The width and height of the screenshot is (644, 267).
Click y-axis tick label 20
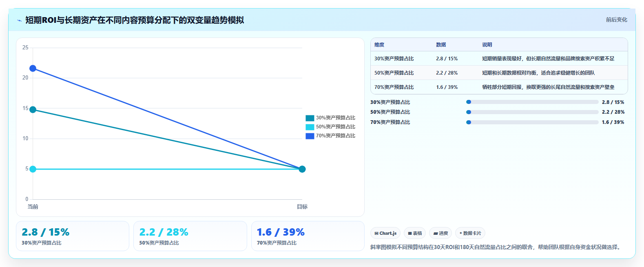[x=25, y=78]
